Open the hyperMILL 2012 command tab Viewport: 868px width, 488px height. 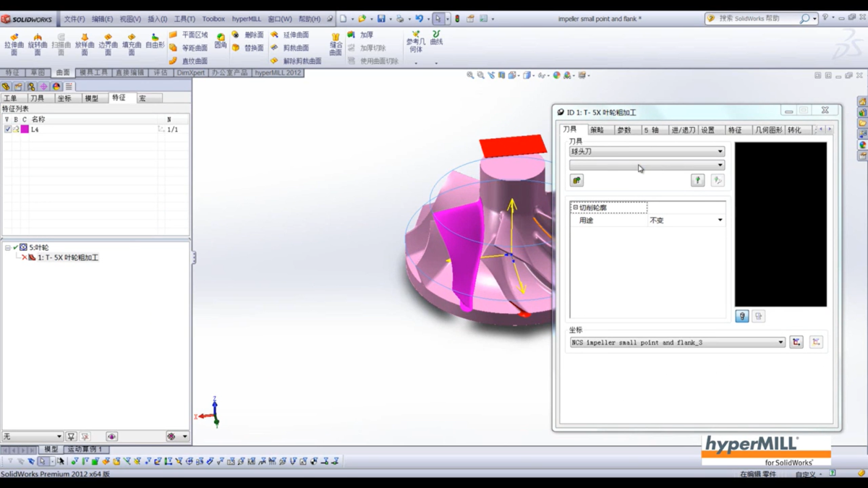[278, 73]
